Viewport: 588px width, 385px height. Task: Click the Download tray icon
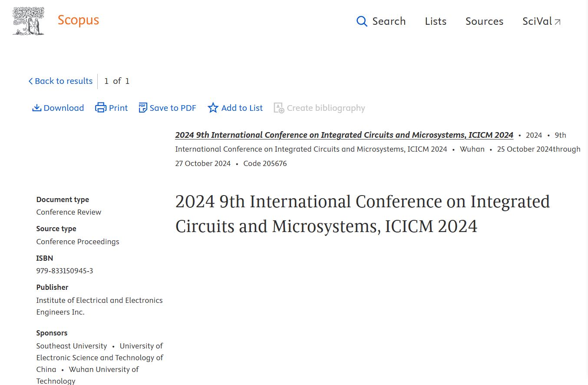(x=37, y=108)
